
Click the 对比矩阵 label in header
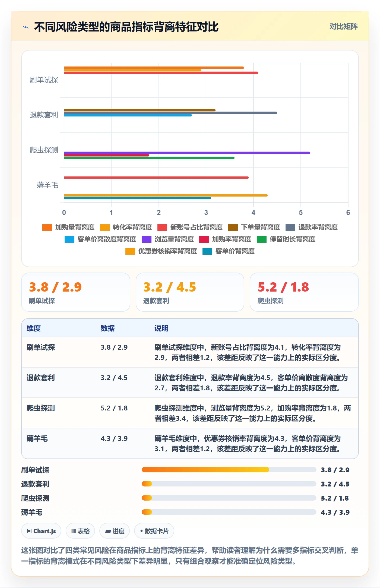343,26
